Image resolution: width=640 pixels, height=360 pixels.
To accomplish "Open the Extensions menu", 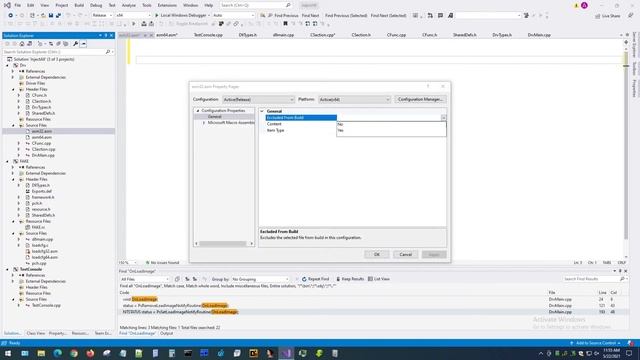I will coord(167,5).
